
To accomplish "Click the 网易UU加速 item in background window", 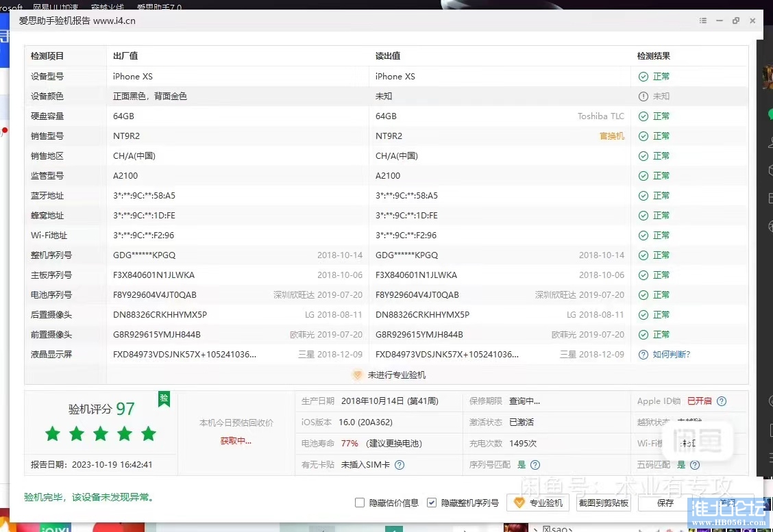I will pos(56,7).
